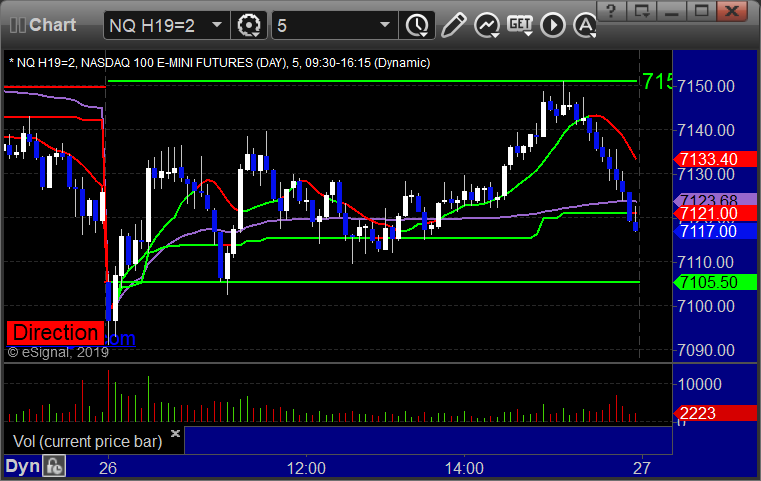This screenshot has width=761, height=481.
Task: Click the 7150.00 price axis label
Action: point(706,86)
